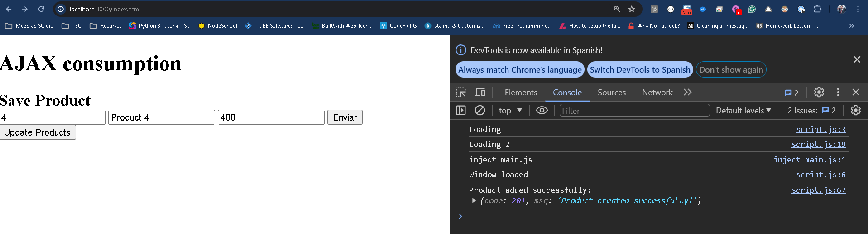Clear the console with the ban icon
The height and width of the screenshot is (234, 868).
pyautogui.click(x=480, y=110)
